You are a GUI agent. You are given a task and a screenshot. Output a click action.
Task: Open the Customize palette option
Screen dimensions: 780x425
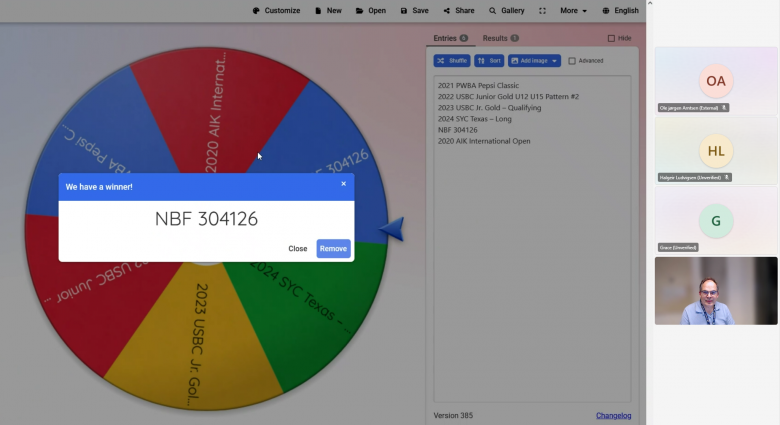(276, 10)
